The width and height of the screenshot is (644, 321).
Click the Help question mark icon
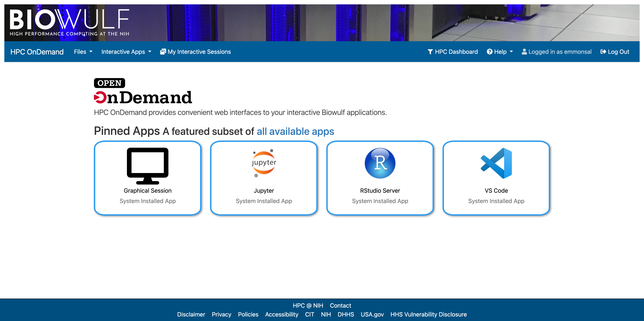click(x=490, y=52)
